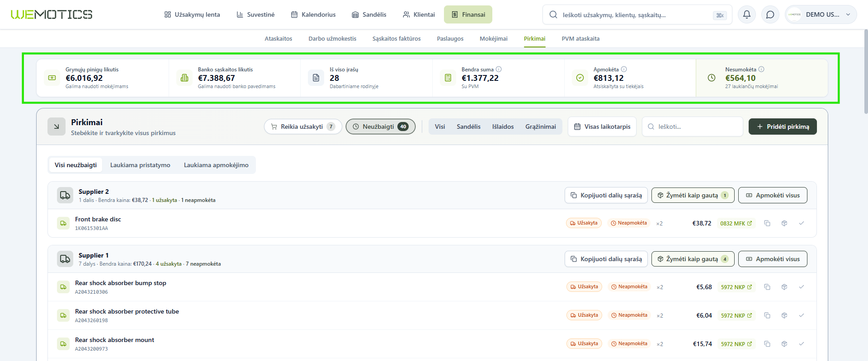Viewport: 868px width, 361px height.
Task: Click the Supplier 1 truck icon
Action: point(65,259)
